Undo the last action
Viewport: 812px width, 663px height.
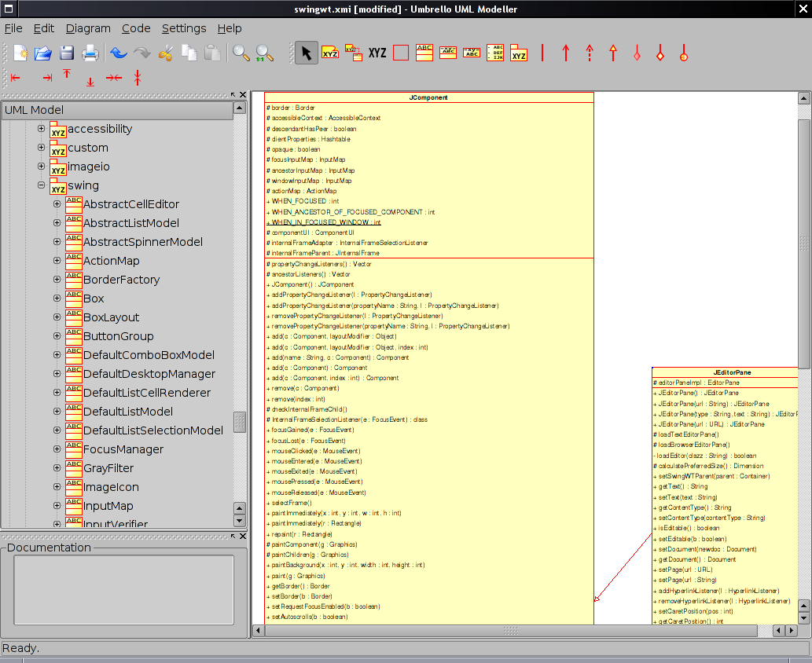pyautogui.click(x=119, y=53)
